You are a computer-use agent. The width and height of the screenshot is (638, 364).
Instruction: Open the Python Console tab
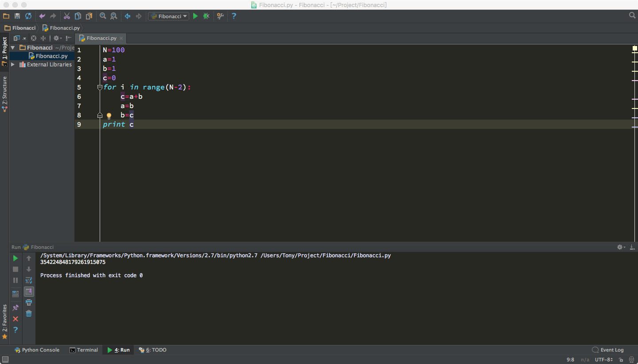(x=37, y=350)
